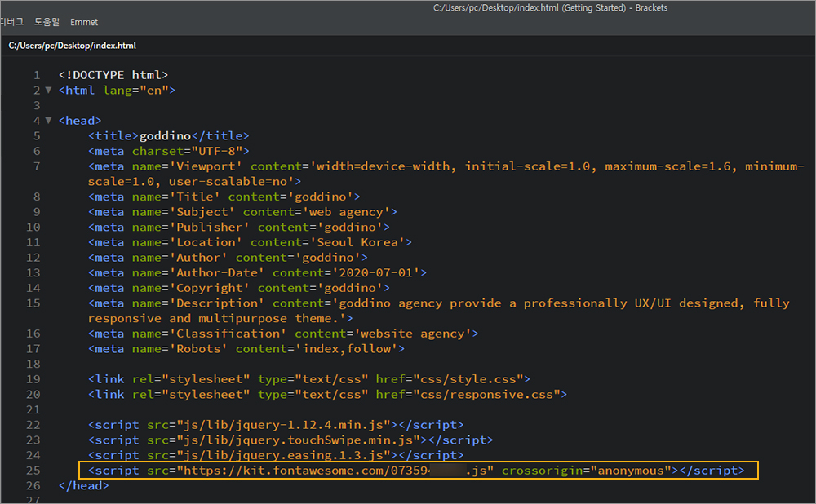Screen dimensions: 816x504
Task: Click the html lang="en" tag
Action: 117,90
